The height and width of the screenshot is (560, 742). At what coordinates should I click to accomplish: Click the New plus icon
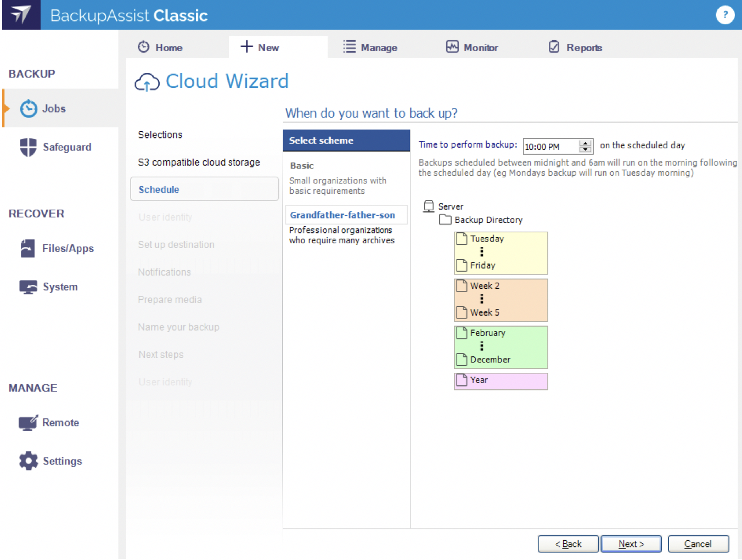click(x=247, y=47)
